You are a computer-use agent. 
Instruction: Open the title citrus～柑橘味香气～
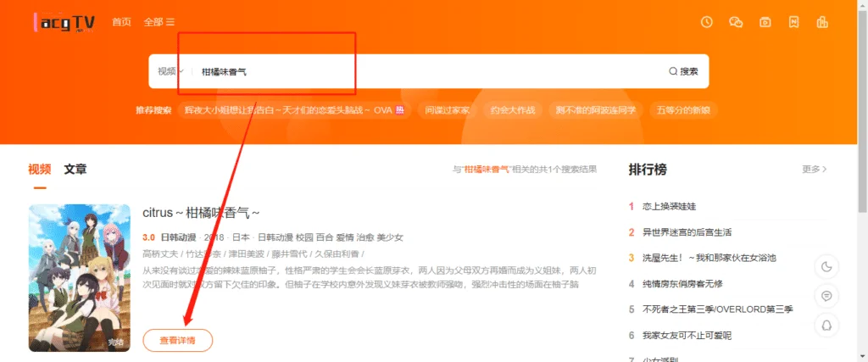click(201, 213)
